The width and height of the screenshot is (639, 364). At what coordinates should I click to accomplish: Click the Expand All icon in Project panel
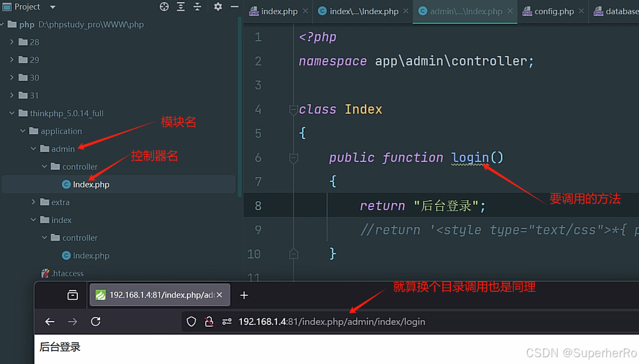pyautogui.click(x=181, y=7)
